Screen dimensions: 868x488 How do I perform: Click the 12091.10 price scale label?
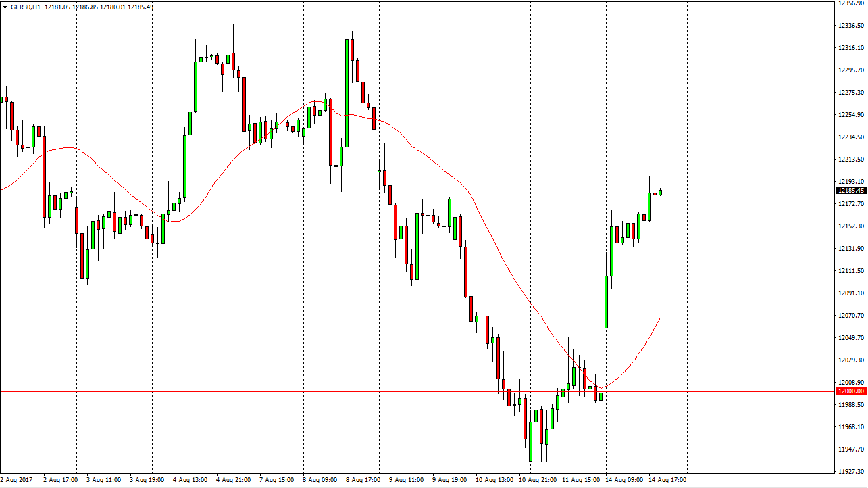pos(851,293)
